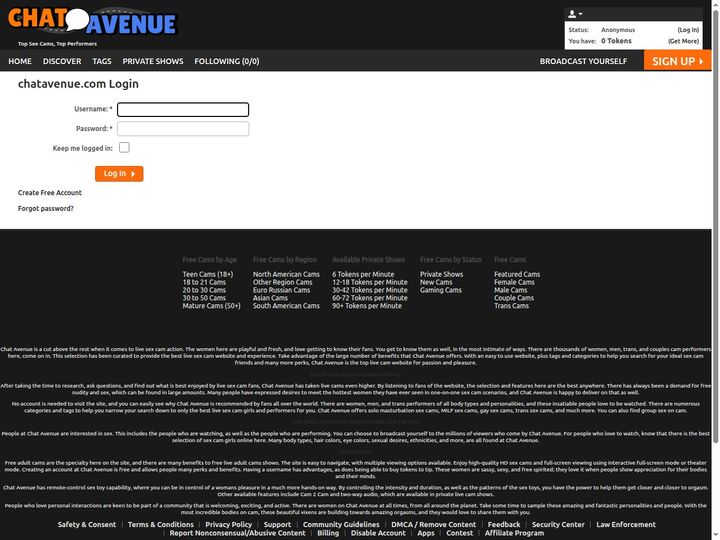This screenshot has height=540, width=720.
Task: Open South American Cams link
Action: point(286,305)
